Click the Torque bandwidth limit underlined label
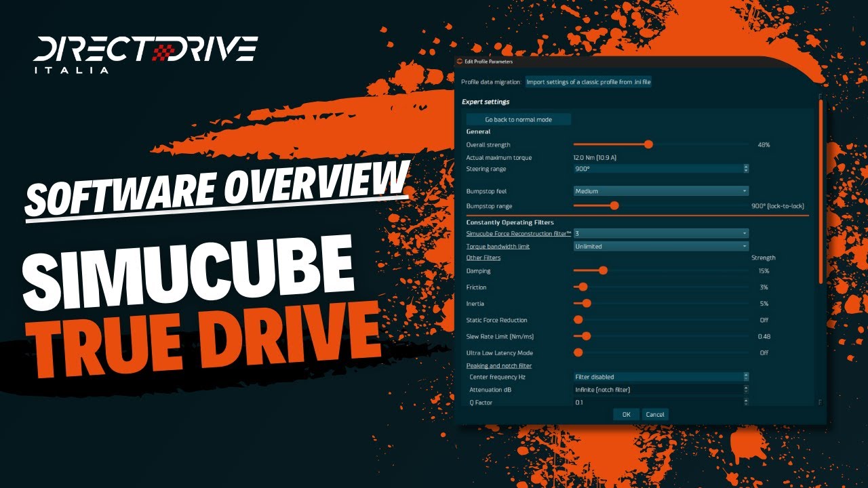This screenshot has height=488, width=868. (x=498, y=246)
